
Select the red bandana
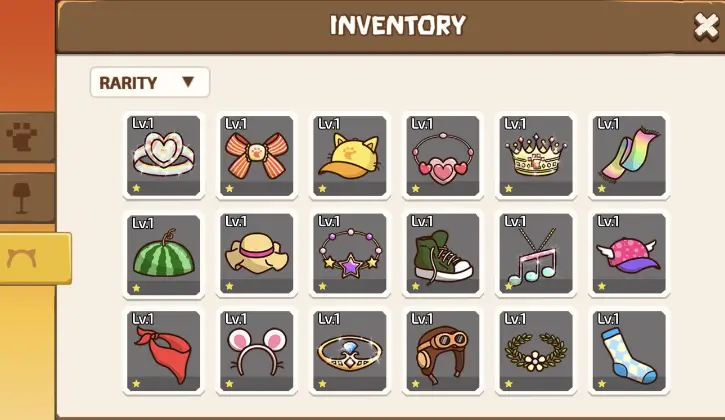(x=164, y=351)
